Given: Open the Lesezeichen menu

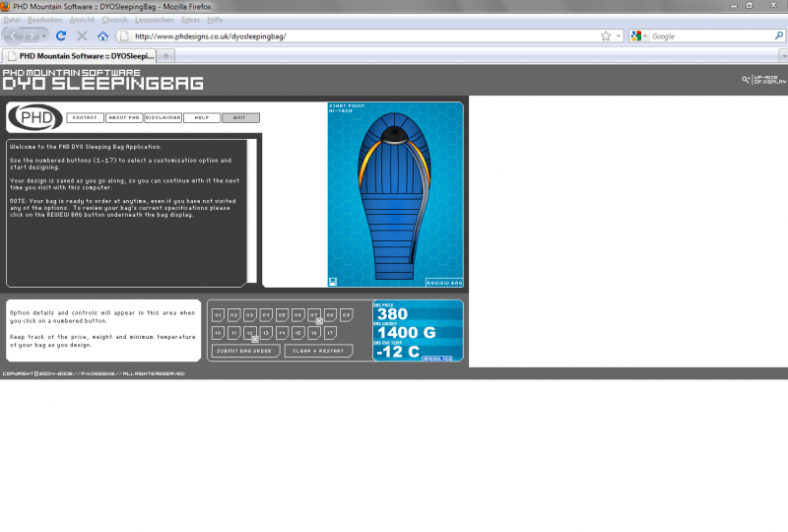Looking at the screenshot, I should [x=155, y=20].
